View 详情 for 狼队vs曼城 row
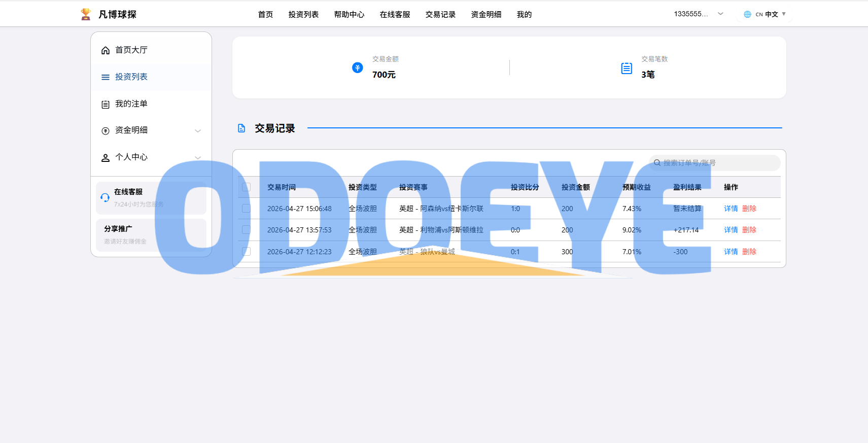The width and height of the screenshot is (868, 443). tap(731, 252)
